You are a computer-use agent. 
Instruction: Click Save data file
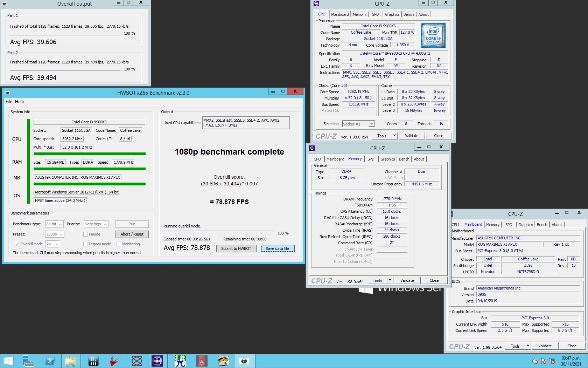point(277,248)
